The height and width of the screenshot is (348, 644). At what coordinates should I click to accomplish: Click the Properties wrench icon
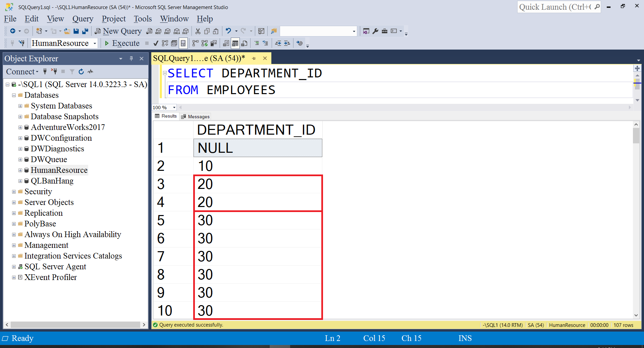pyautogui.click(x=375, y=31)
